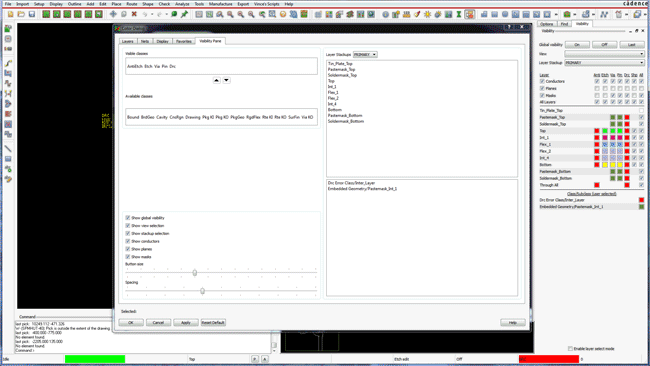Click the green hourglass icon in toolbar
The image size is (650, 366).
(459, 15)
